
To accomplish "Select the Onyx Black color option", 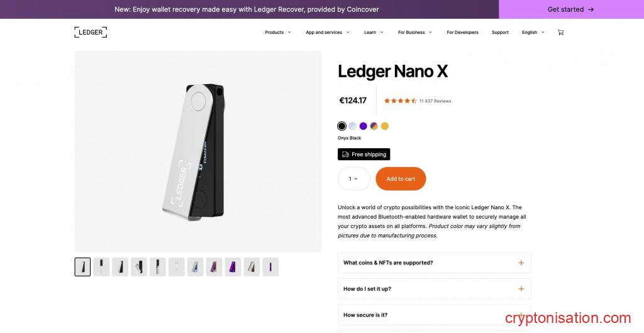I will pyautogui.click(x=341, y=126).
